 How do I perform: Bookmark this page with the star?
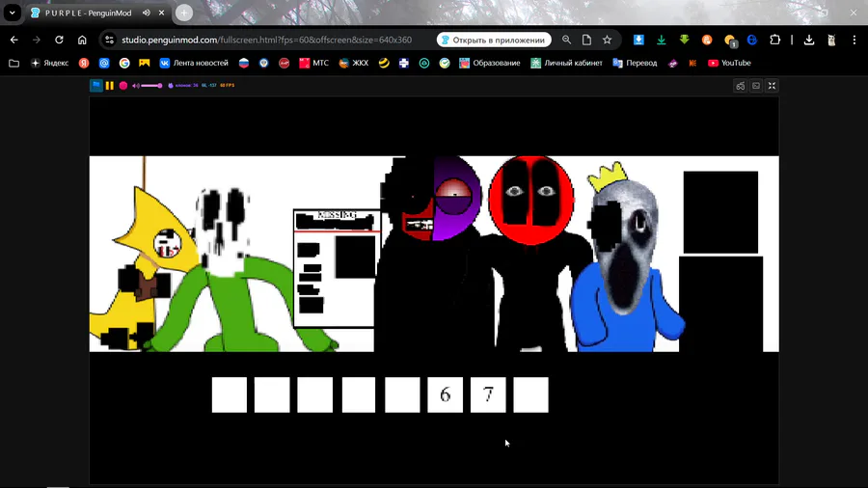[x=608, y=40]
